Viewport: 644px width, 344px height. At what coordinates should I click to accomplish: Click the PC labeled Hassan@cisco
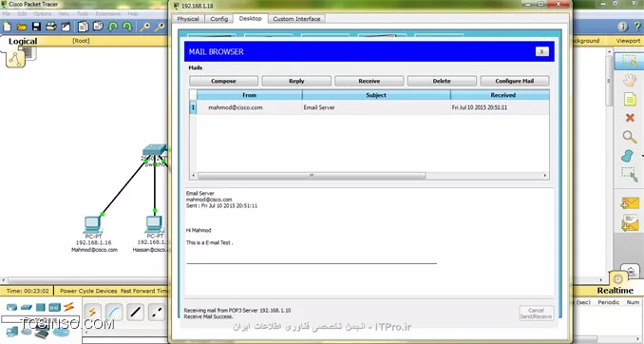155,224
